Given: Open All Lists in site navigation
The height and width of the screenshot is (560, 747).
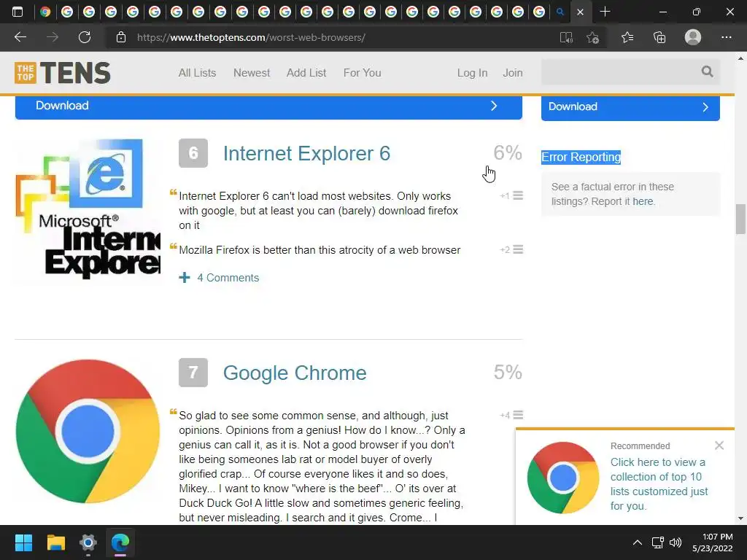Looking at the screenshot, I should 197,73.
